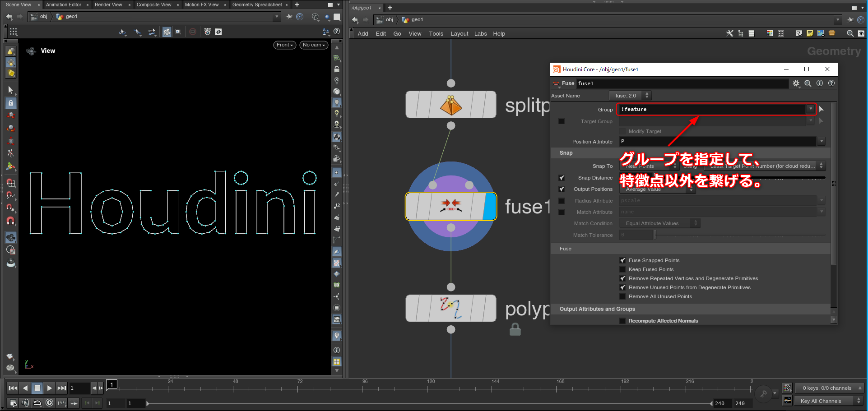Click the network editor eye display icon
Viewport: 868px width, 411px height.
click(861, 33)
